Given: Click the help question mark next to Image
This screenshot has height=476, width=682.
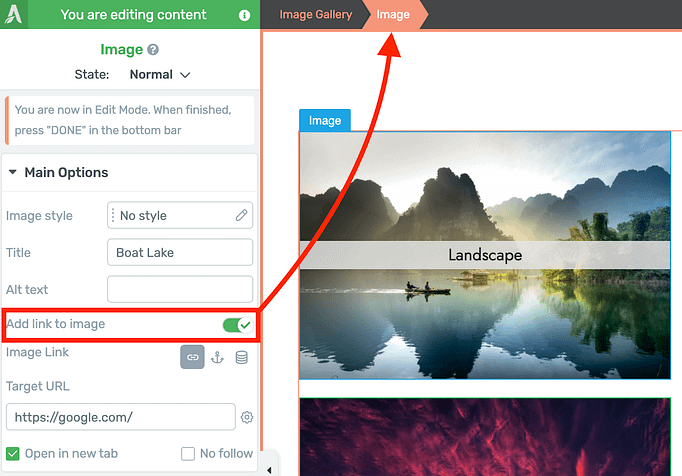Looking at the screenshot, I should [x=153, y=50].
